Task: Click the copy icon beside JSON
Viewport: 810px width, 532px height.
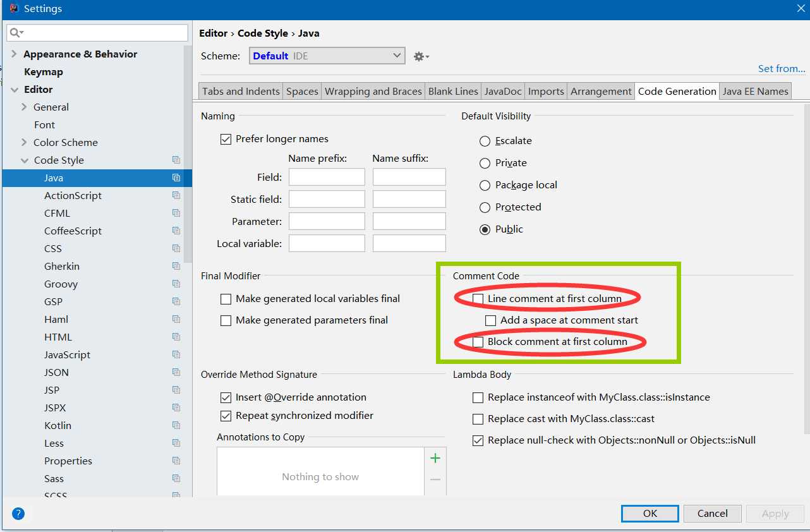Action: point(176,372)
